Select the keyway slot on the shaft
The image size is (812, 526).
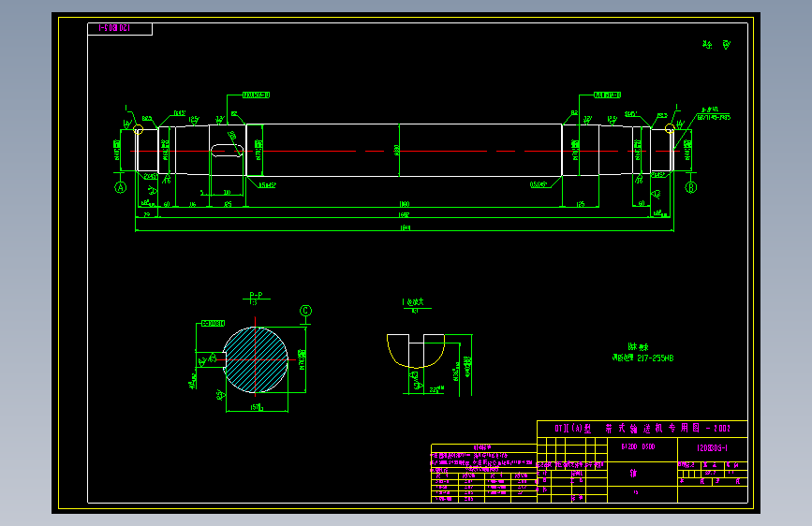pos(227,151)
